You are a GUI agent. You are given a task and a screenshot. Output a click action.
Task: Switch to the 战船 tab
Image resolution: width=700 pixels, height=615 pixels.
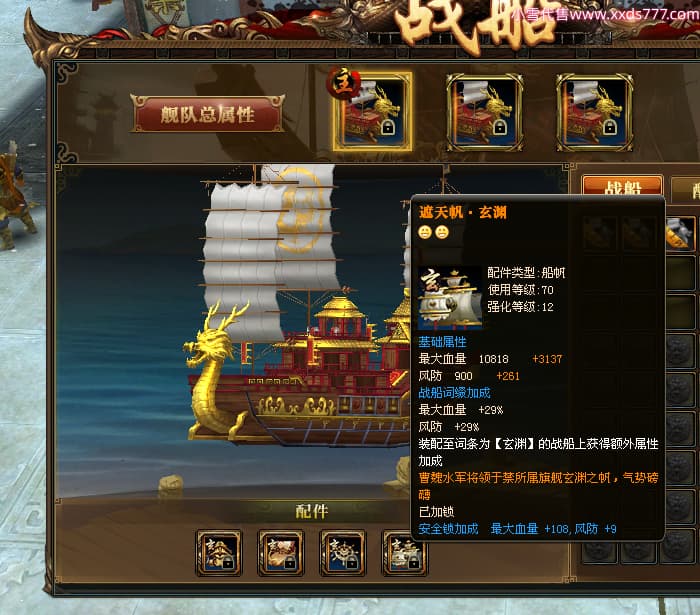click(x=622, y=187)
